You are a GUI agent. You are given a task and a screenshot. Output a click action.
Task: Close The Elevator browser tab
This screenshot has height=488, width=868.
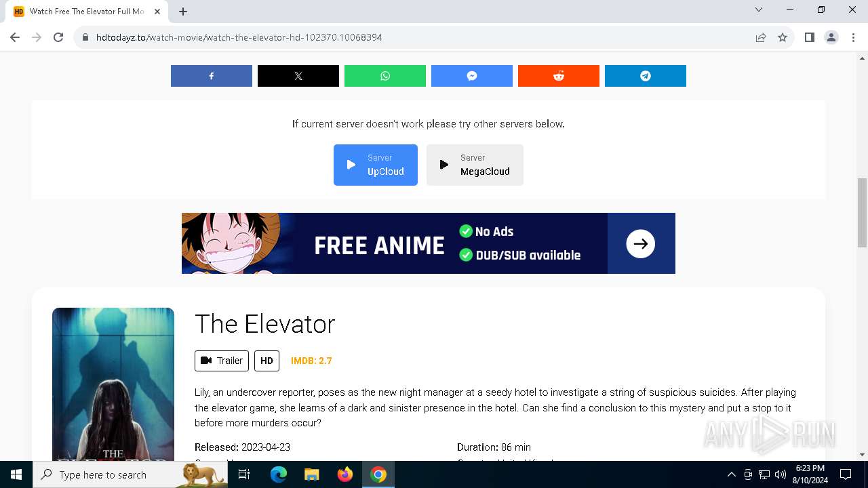[157, 12]
